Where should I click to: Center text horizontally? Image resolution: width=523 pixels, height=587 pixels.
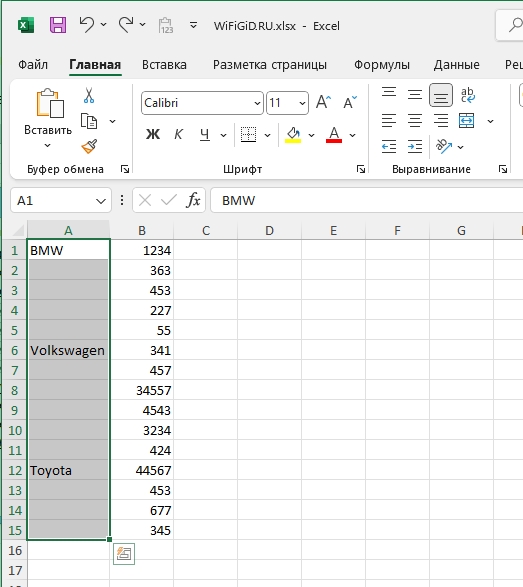(415, 121)
